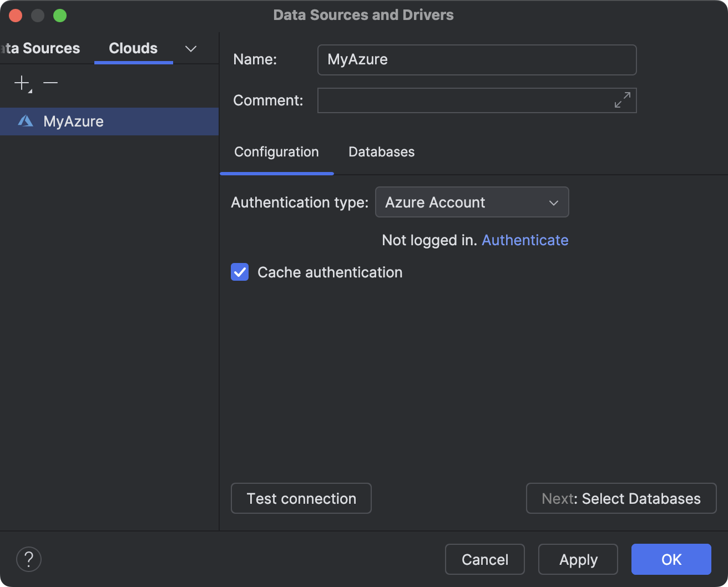Highlight the blue underline beneath the Clouds tab
Image resolution: width=728 pixels, height=587 pixels.
tap(133, 63)
